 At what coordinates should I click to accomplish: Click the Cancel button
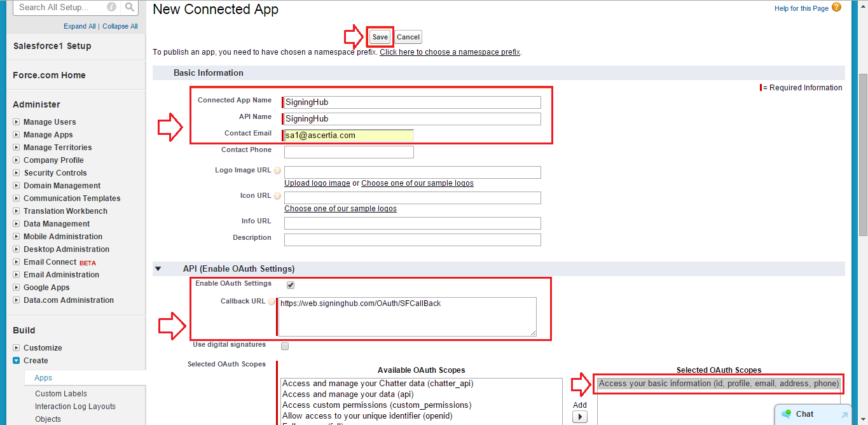(408, 37)
